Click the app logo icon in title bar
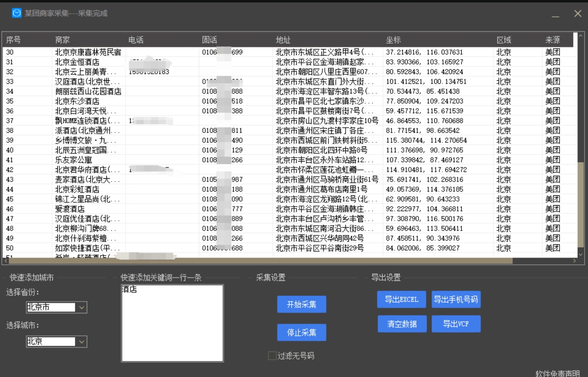The image size is (588, 377). [x=17, y=13]
